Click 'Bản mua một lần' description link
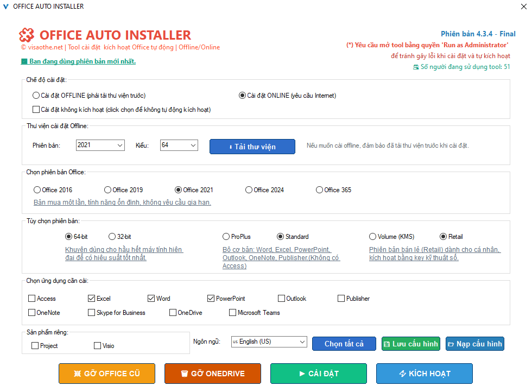The height and width of the screenshot is (392, 532). coord(122,203)
